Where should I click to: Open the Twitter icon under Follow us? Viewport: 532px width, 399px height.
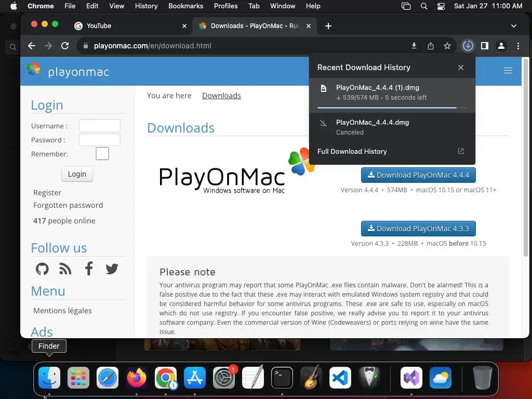pos(112,269)
